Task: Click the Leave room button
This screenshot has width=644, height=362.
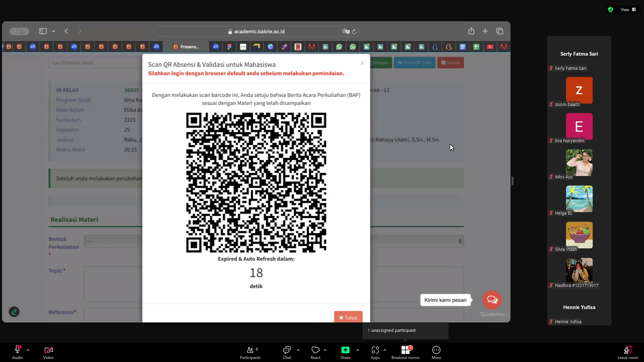Action: tap(628, 352)
